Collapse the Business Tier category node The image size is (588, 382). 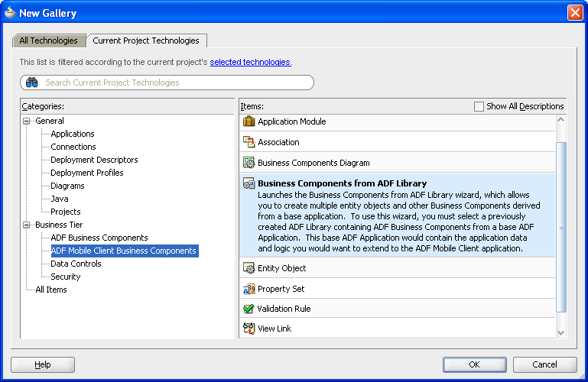(x=26, y=225)
